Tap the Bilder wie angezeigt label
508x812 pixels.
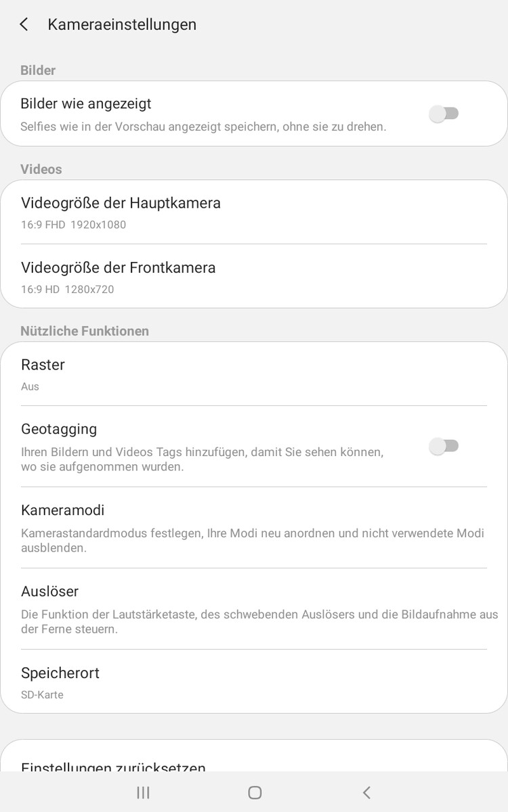point(86,104)
